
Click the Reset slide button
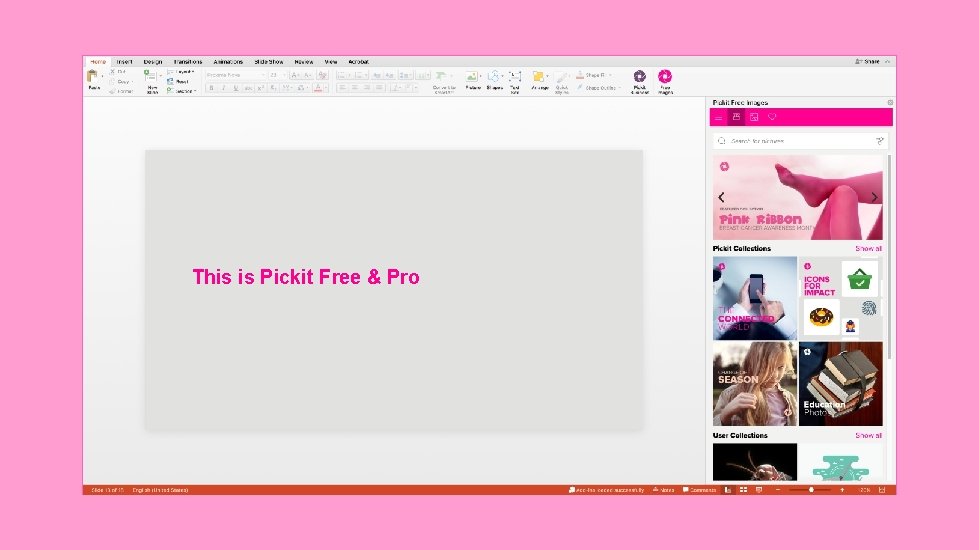179,81
